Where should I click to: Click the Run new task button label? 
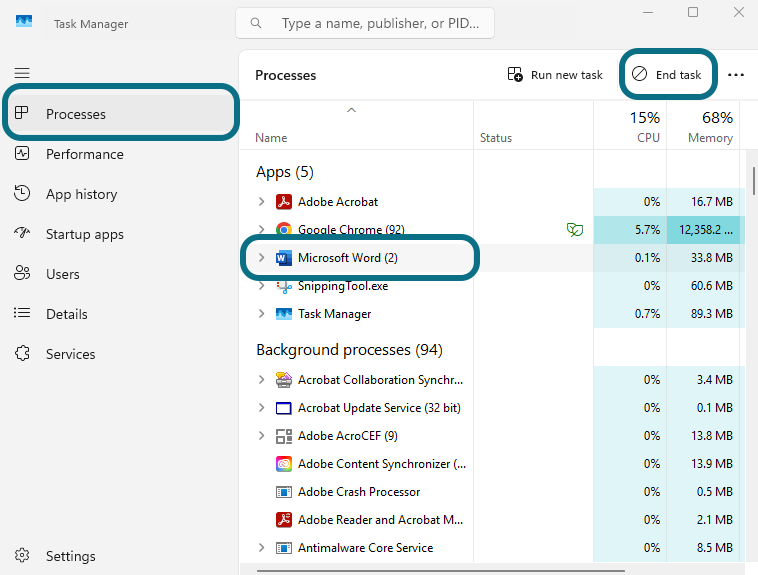tap(567, 75)
